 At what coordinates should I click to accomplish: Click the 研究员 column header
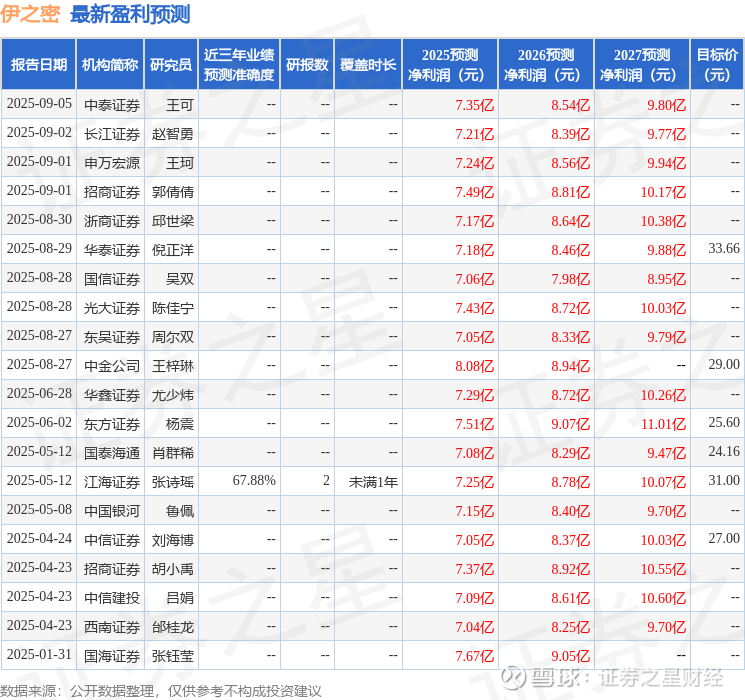[x=171, y=65]
